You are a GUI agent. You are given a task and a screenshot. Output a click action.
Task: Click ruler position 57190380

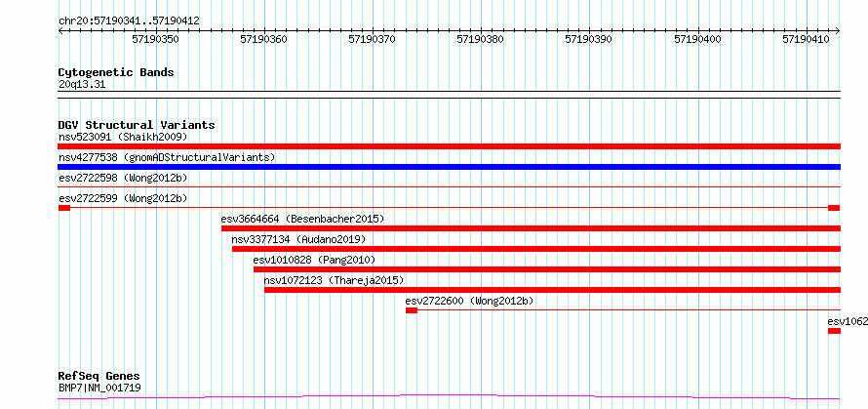(x=481, y=39)
